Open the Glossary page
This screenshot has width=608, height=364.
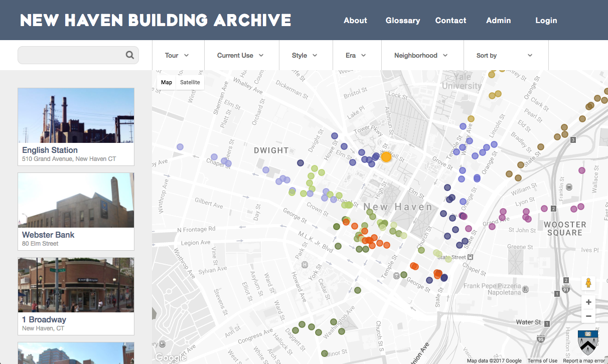pyautogui.click(x=403, y=21)
